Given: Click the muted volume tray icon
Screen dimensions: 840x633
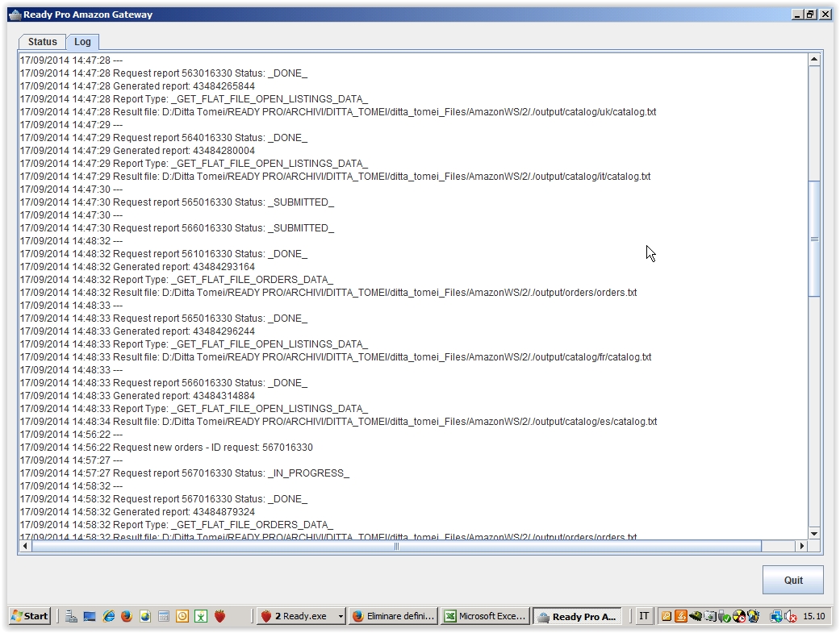Looking at the screenshot, I should coord(790,616).
